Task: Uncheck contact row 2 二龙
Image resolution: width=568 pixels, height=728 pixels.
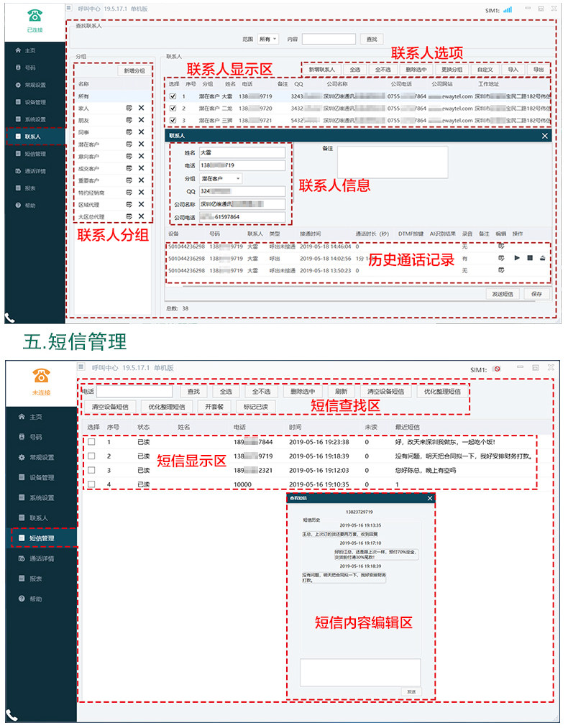Action: [x=173, y=109]
